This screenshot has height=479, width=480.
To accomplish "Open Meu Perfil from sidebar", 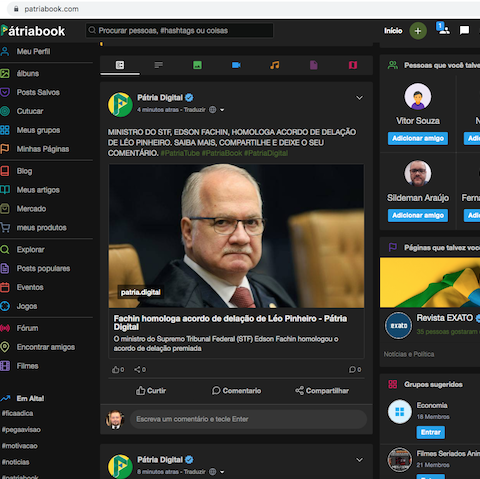I will tap(25, 51).
